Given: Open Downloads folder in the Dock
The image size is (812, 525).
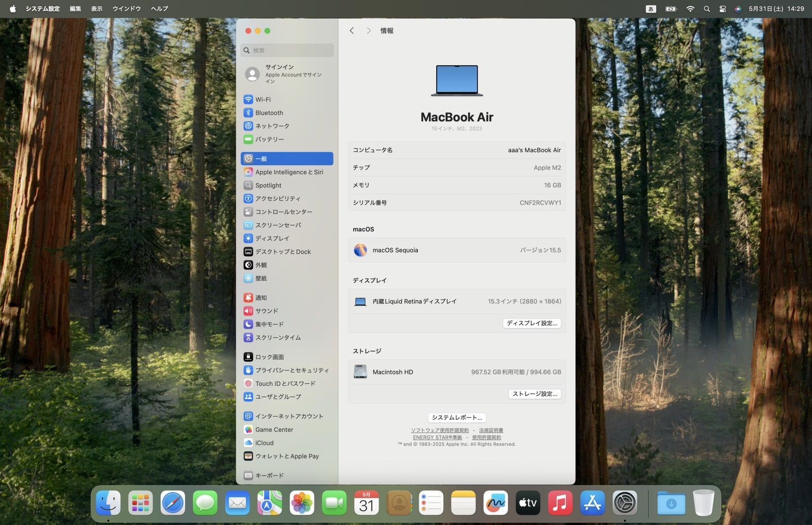Looking at the screenshot, I should 672,504.
